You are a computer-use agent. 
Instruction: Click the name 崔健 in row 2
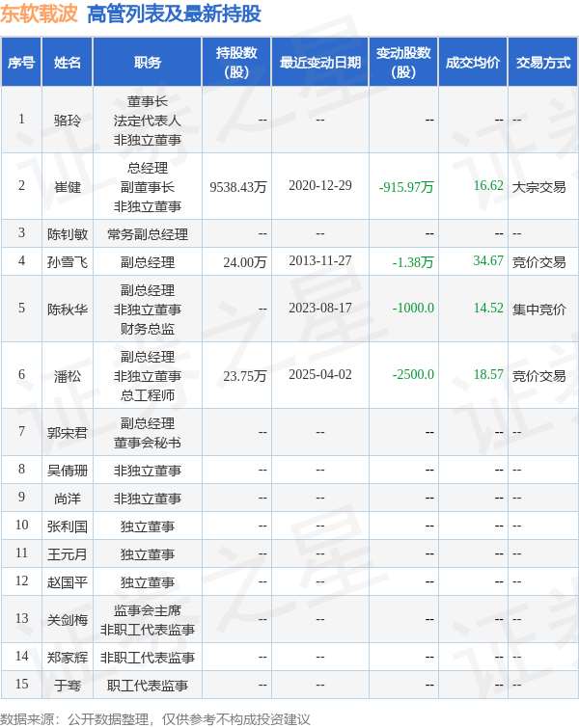(68, 187)
